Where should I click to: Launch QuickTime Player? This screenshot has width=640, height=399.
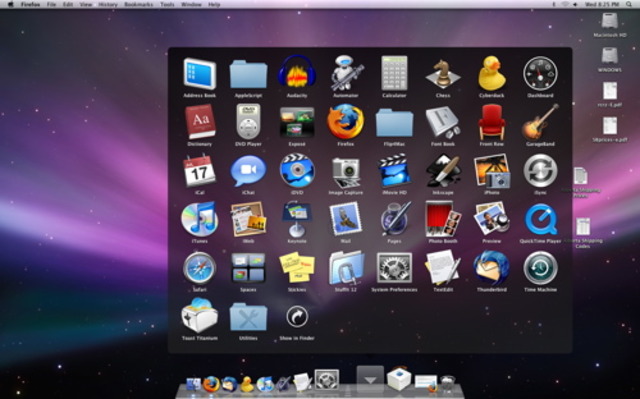(x=540, y=219)
